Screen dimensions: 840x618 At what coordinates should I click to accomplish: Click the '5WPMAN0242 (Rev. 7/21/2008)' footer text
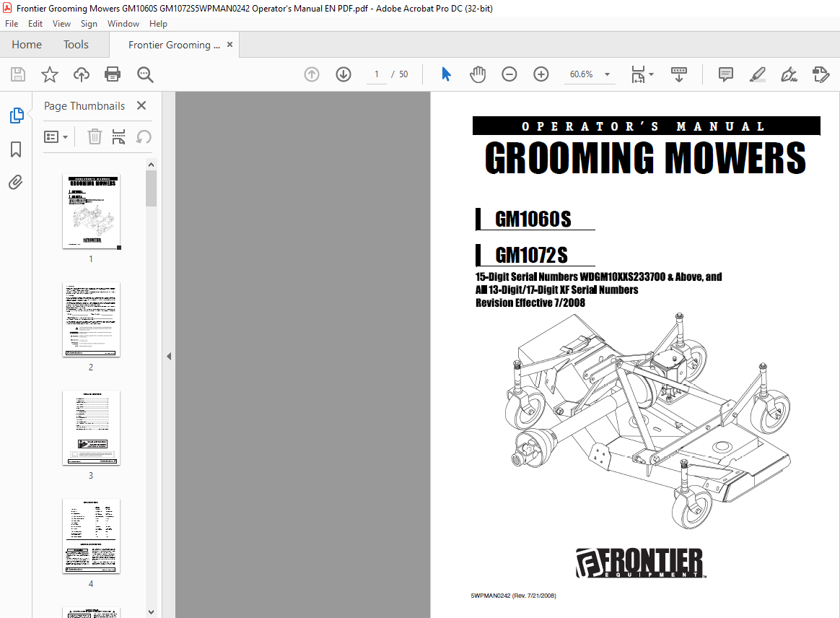513,596
